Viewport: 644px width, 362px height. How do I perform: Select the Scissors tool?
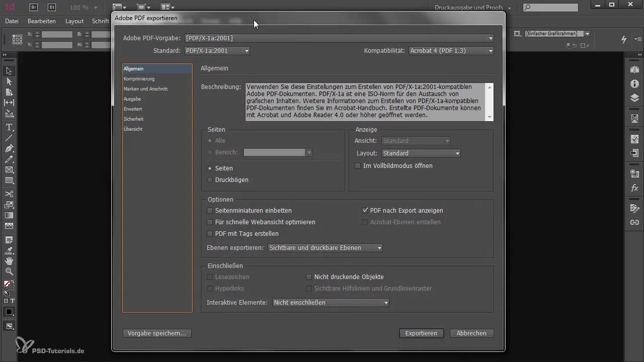point(9,194)
